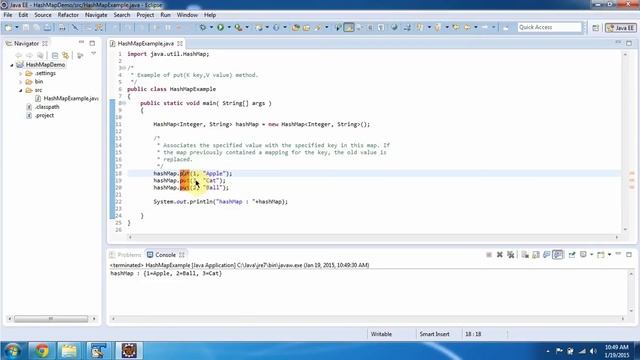Click the New file toolbar icon

pyautogui.click(x=9, y=27)
